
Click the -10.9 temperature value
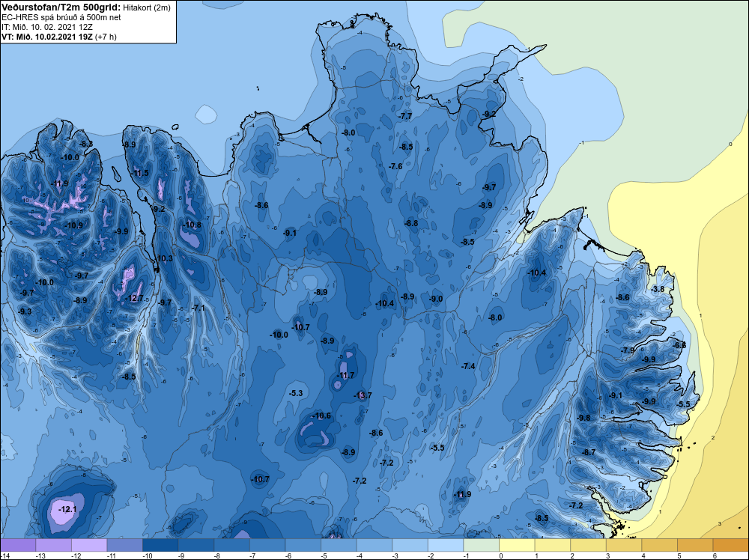73,226
